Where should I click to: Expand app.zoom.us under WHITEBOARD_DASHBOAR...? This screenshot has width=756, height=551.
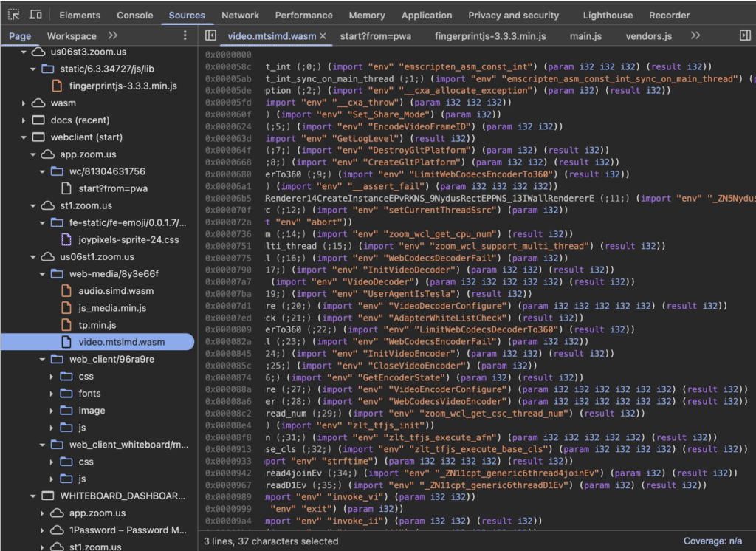tap(42, 513)
